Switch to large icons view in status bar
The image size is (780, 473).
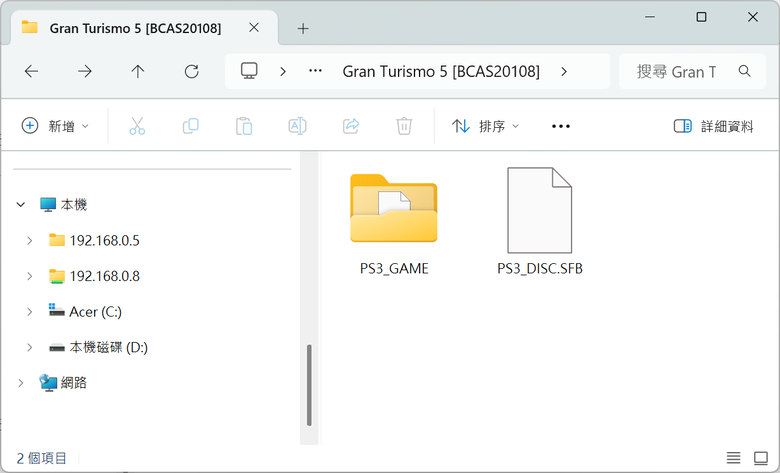[x=761, y=457]
